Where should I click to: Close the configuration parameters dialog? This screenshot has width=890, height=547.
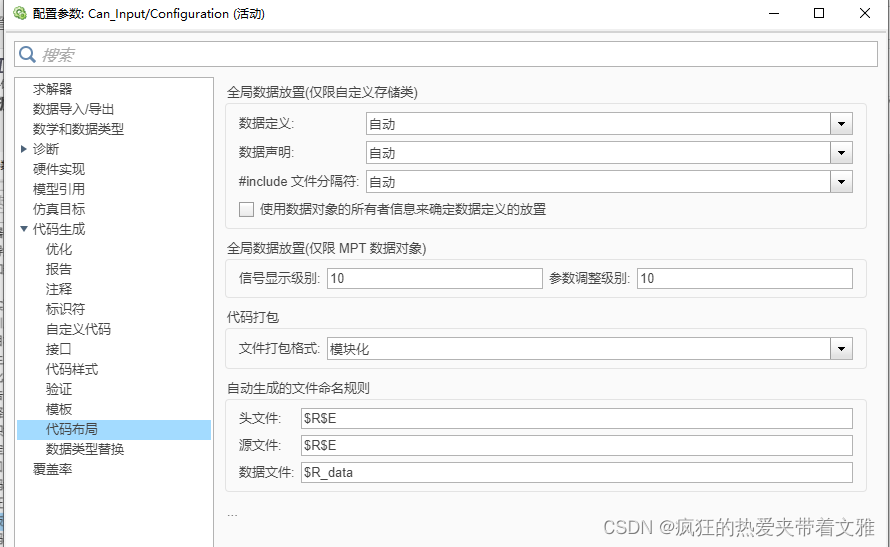click(x=864, y=13)
